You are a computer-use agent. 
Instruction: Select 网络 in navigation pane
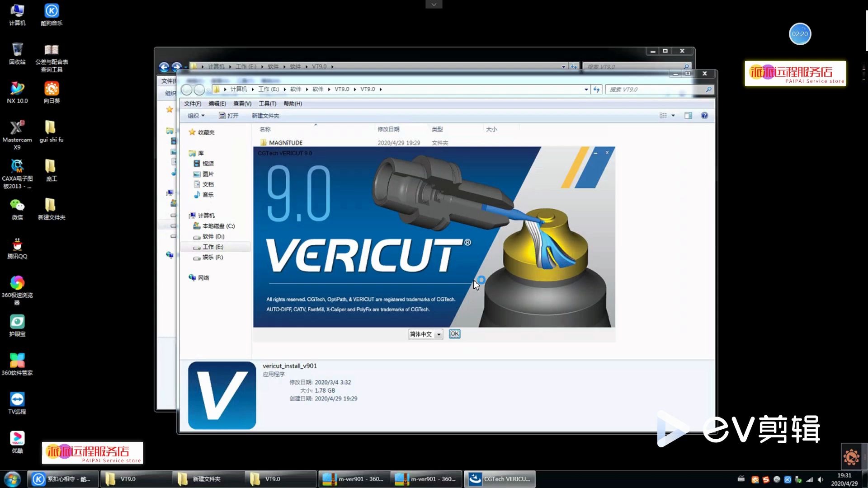pyautogui.click(x=199, y=278)
